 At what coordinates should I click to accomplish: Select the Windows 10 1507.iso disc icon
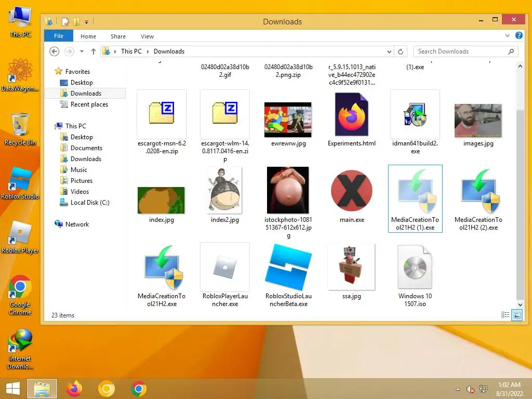(415, 267)
